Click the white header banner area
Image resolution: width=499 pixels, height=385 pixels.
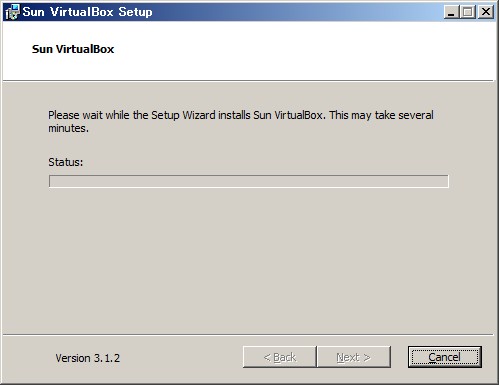(248, 51)
